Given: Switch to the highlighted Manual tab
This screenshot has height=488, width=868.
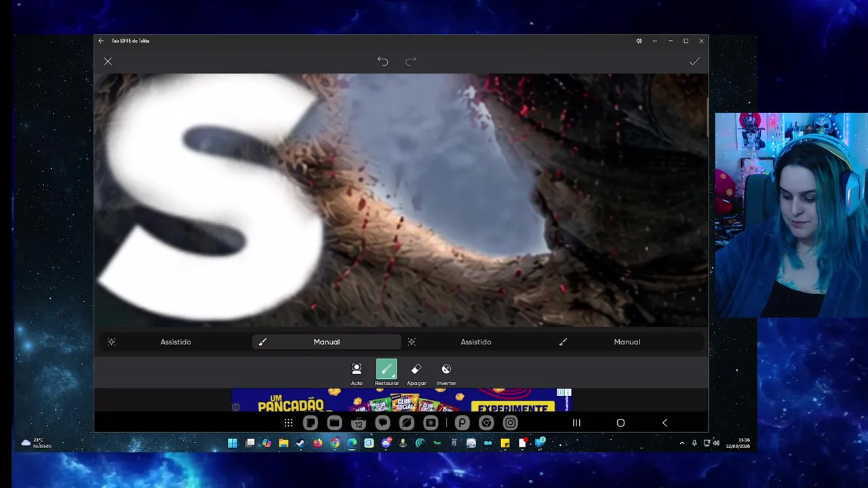Looking at the screenshot, I should pos(327,342).
